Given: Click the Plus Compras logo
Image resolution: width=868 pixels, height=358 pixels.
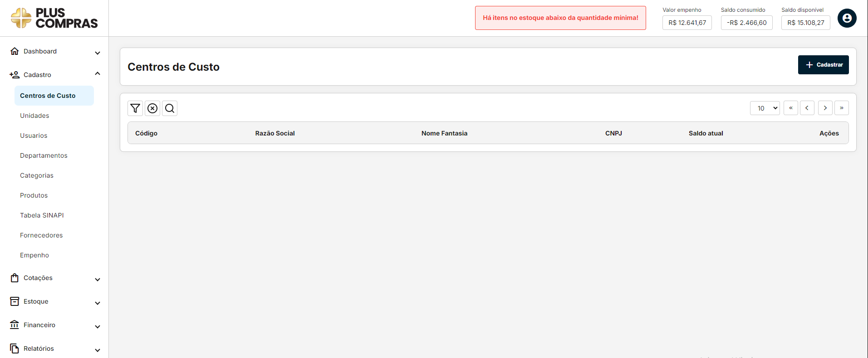Looking at the screenshot, I should pyautogui.click(x=54, y=18).
